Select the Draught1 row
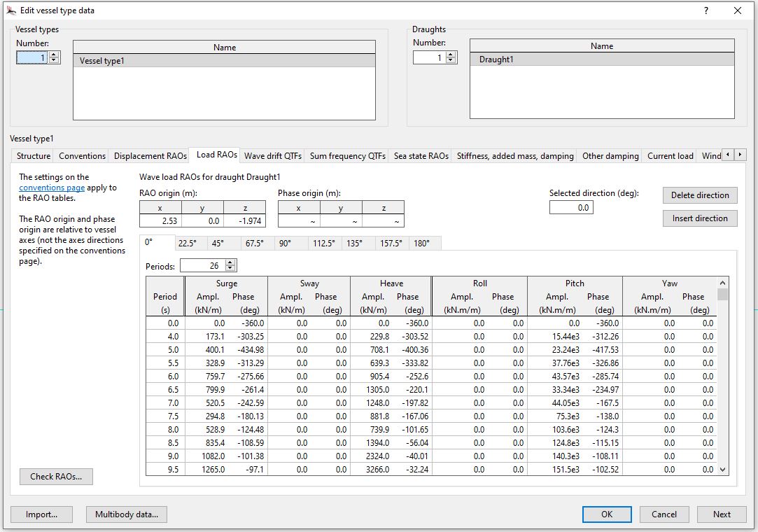This screenshot has width=758, height=532. point(602,59)
